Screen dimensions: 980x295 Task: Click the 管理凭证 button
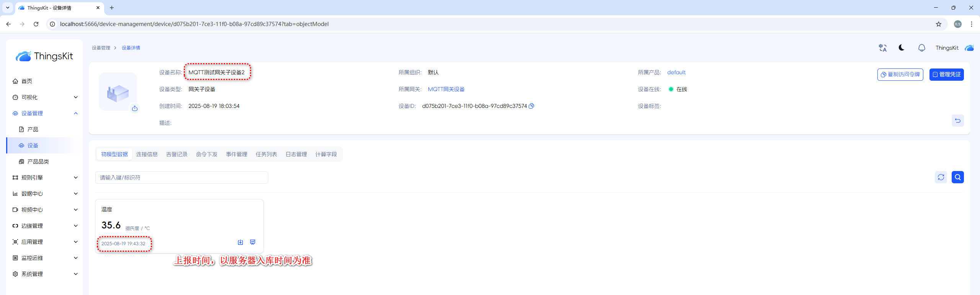coord(946,75)
